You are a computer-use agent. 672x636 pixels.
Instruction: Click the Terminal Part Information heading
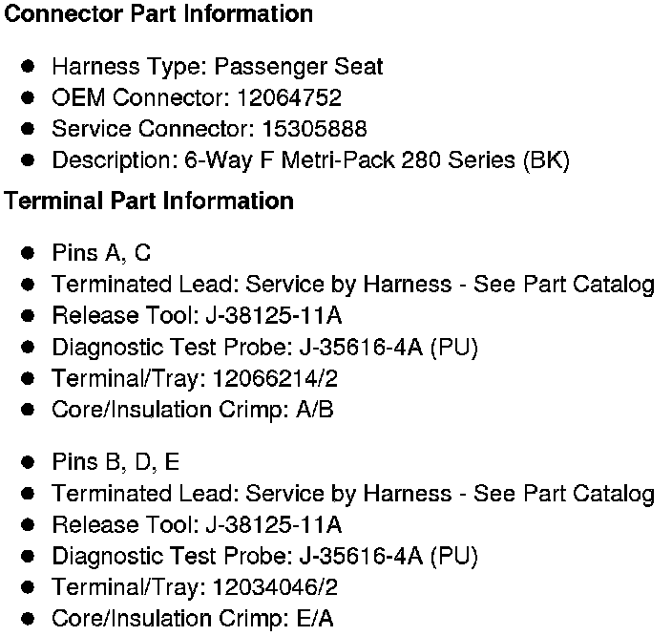click(x=150, y=201)
